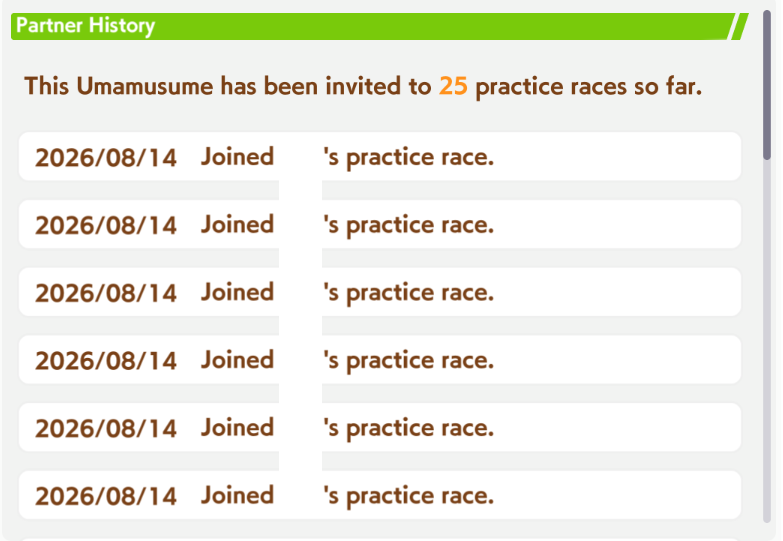
Task: Click the word Joined in second row
Action: point(237,224)
